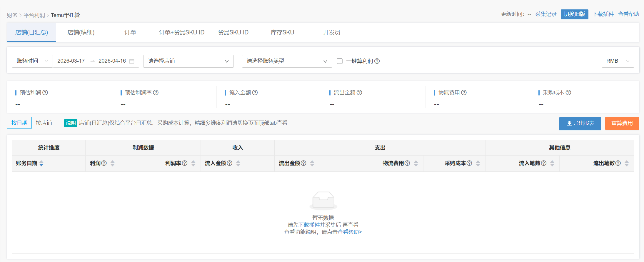Open the 账务时间 dropdown
Image resolution: width=644 pixels, height=262 pixels.
click(32, 61)
